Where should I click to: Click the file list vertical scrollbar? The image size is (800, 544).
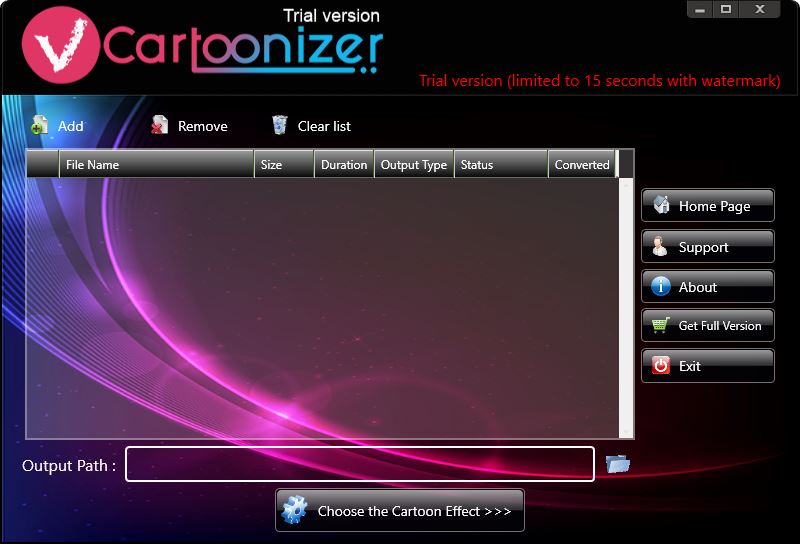point(626,308)
